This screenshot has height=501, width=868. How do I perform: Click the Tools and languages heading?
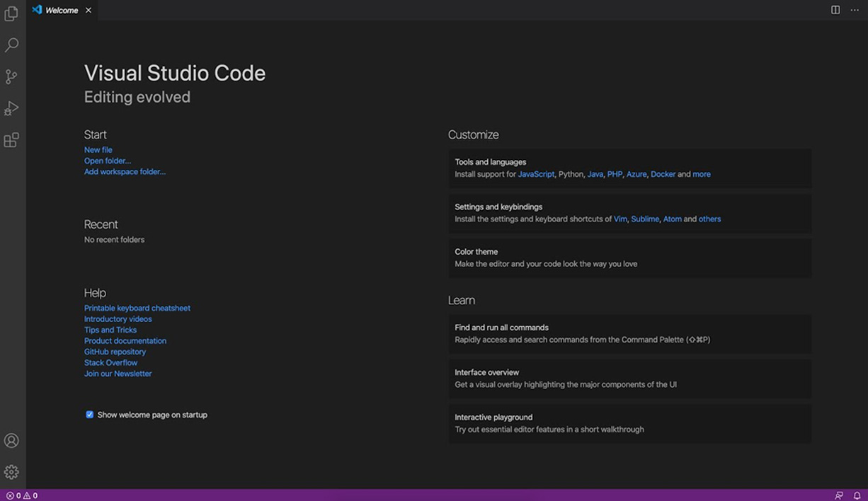(491, 162)
